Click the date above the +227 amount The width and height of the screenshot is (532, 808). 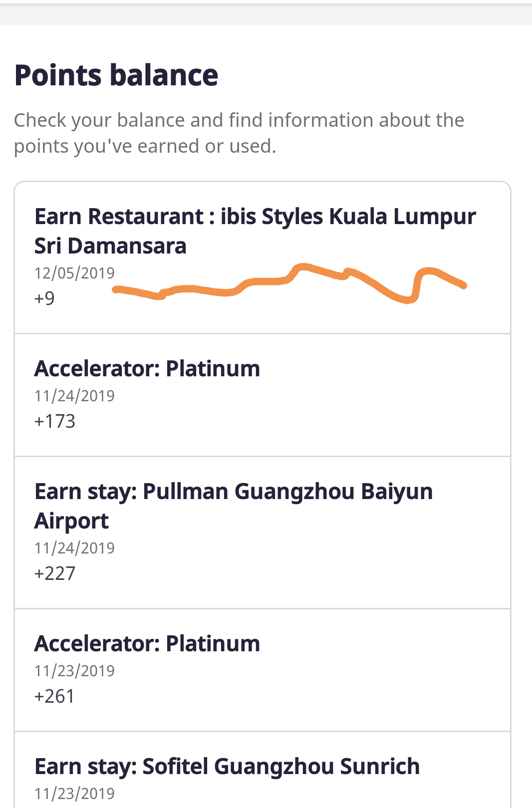(74, 548)
